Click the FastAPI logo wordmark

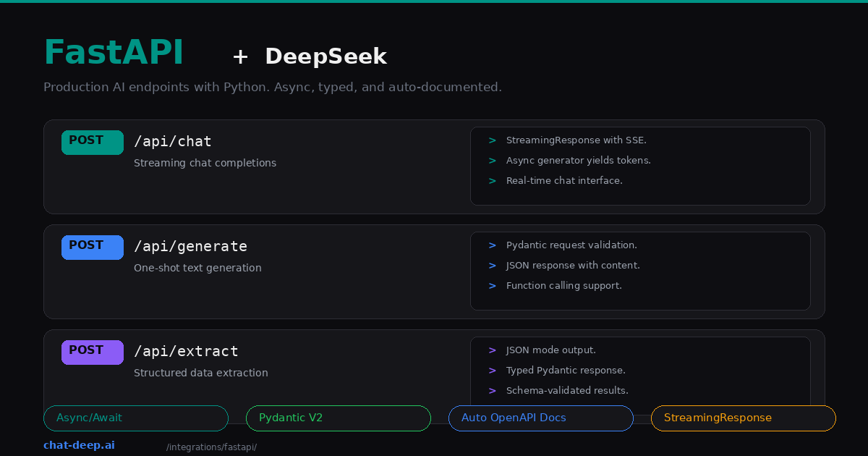point(114,51)
